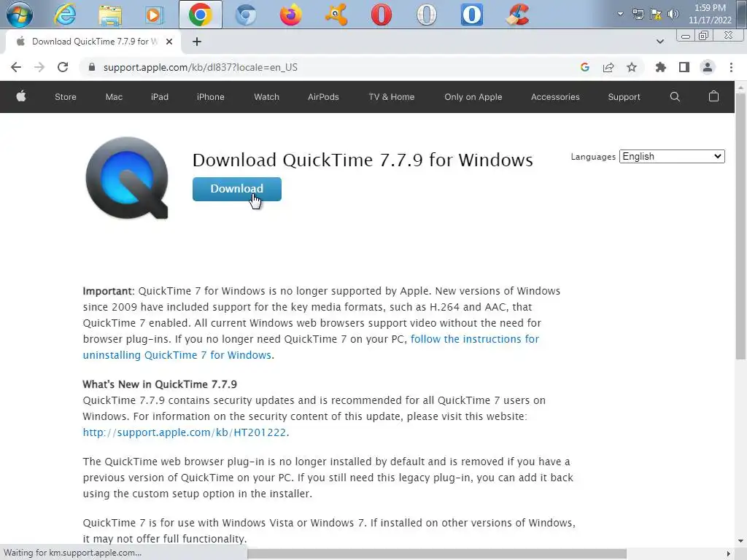Click the Google icon in address bar

point(585,67)
